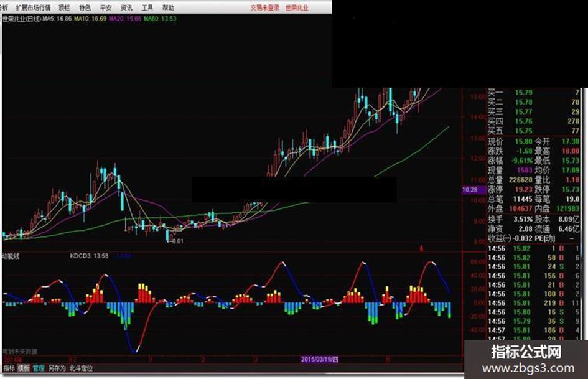The image size is (588, 379).
Task: Click the MA10: 16.69 indicator label
Action: point(90,19)
